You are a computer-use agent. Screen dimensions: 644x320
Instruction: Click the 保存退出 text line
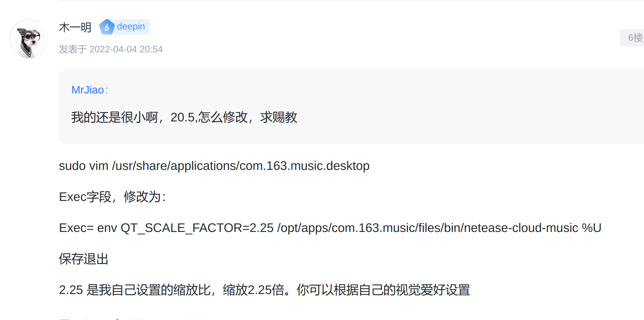[84, 259]
